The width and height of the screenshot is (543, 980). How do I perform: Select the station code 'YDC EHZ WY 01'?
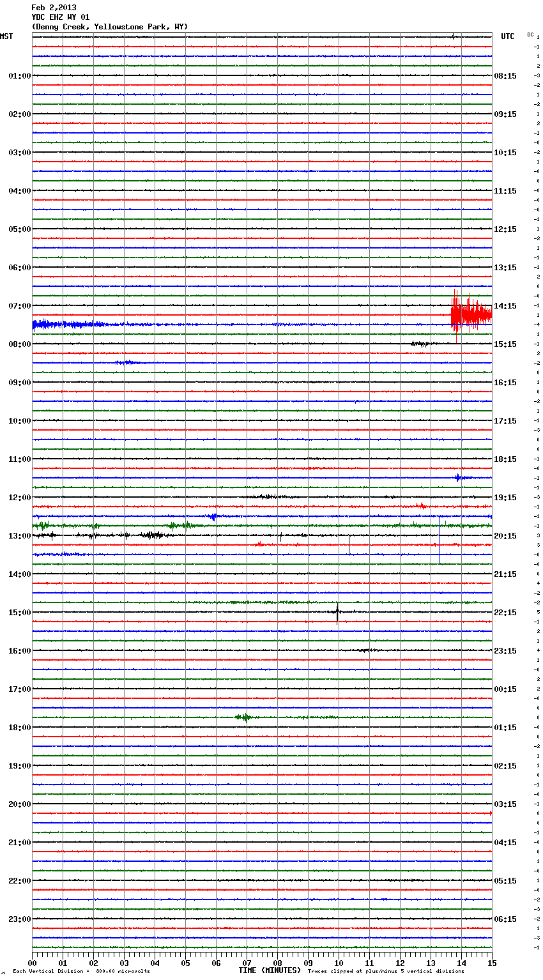pyautogui.click(x=61, y=17)
